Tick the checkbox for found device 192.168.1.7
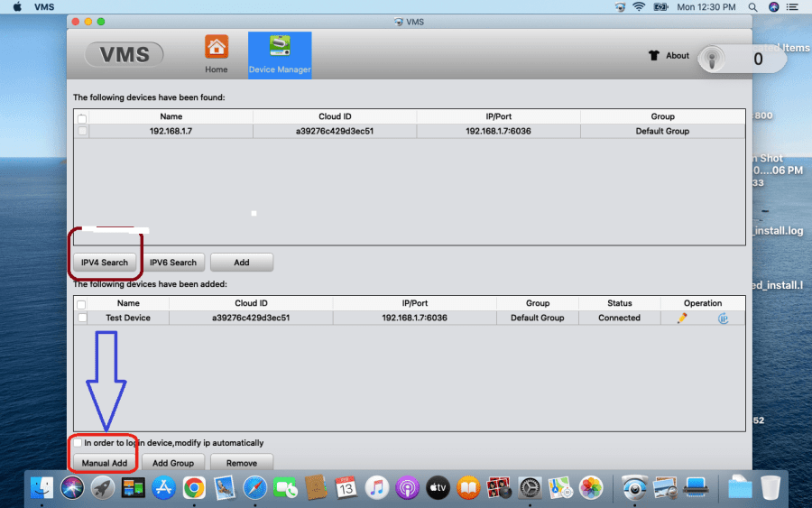Viewport: 812px width, 508px height. coord(83,131)
